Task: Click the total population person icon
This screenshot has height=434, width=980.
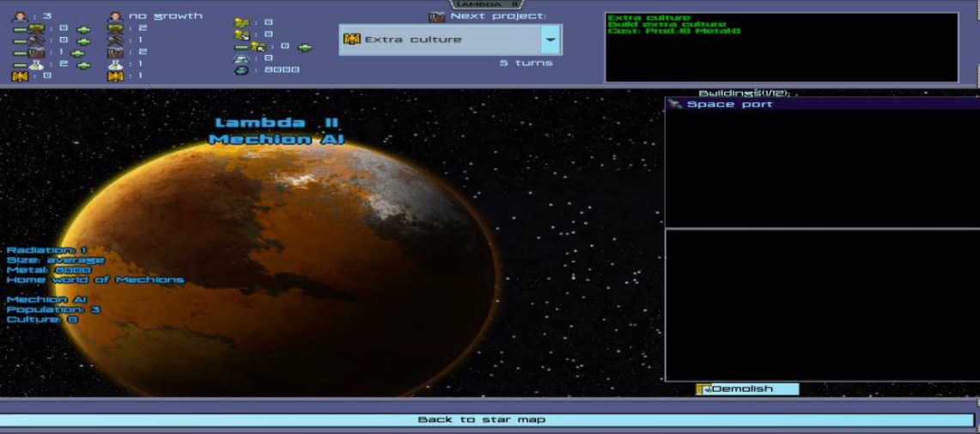Action: 19,15
